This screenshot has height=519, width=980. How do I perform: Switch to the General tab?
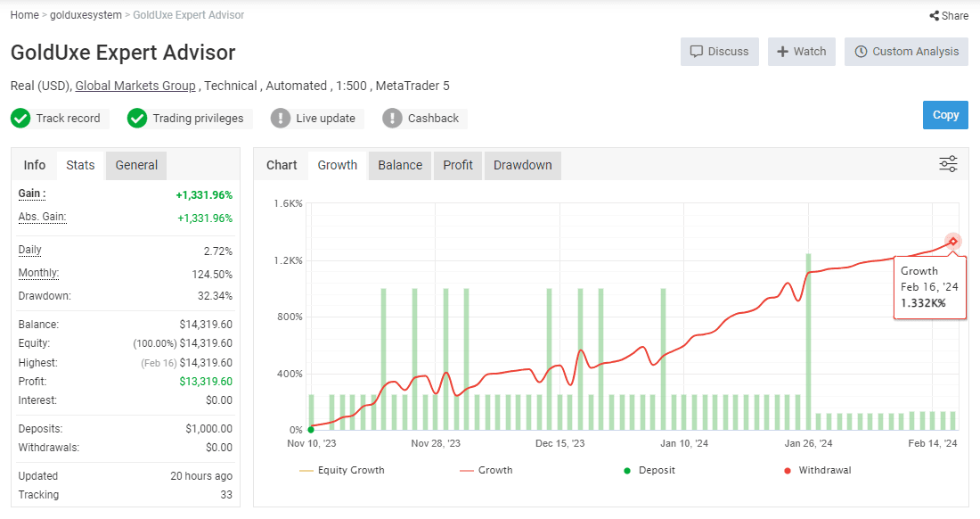coord(136,165)
